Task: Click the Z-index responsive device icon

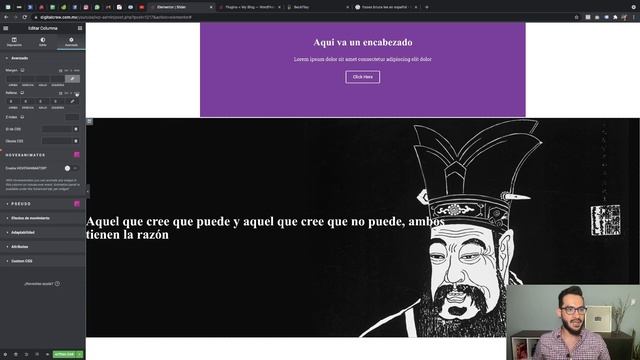Action: [x=22, y=117]
